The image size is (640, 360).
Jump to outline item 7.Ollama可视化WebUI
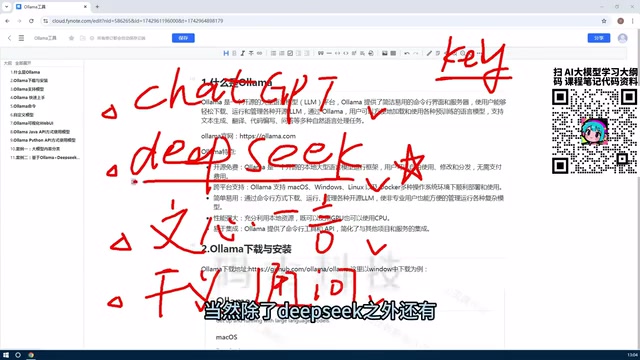32,123
